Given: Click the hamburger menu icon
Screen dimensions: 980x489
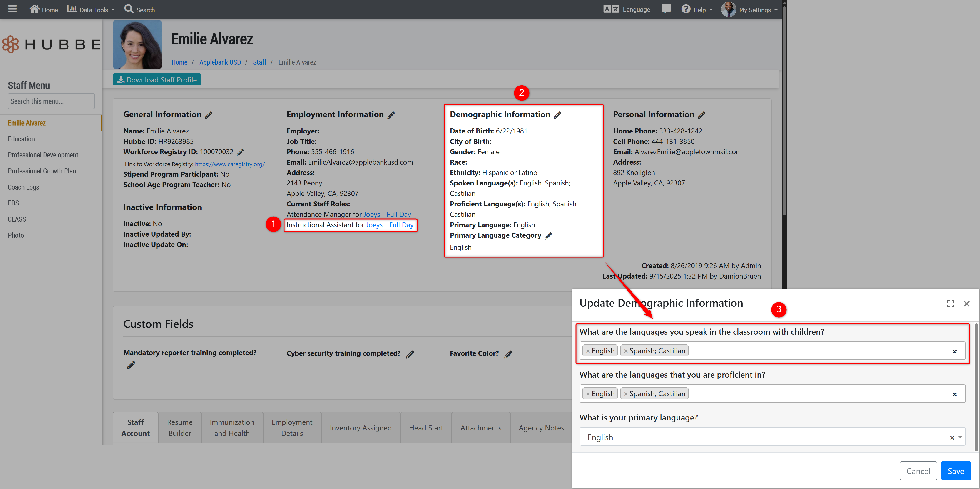Looking at the screenshot, I should (12, 9).
